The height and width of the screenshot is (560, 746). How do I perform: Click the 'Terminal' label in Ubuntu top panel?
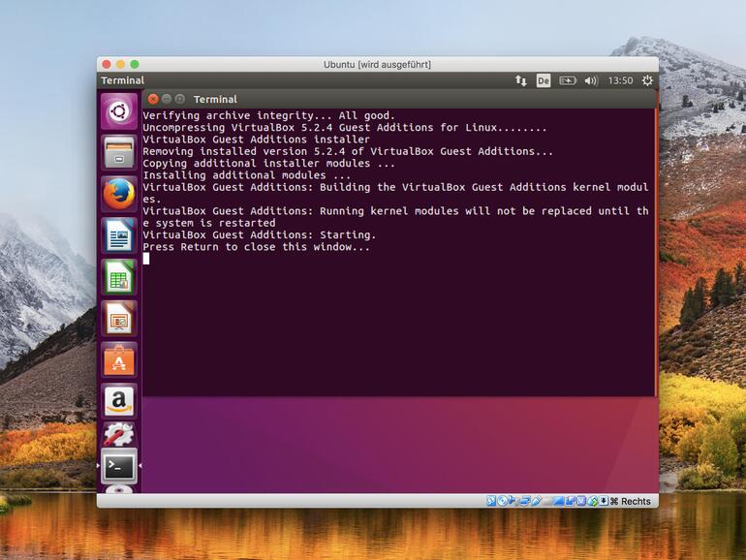coord(122,80)
